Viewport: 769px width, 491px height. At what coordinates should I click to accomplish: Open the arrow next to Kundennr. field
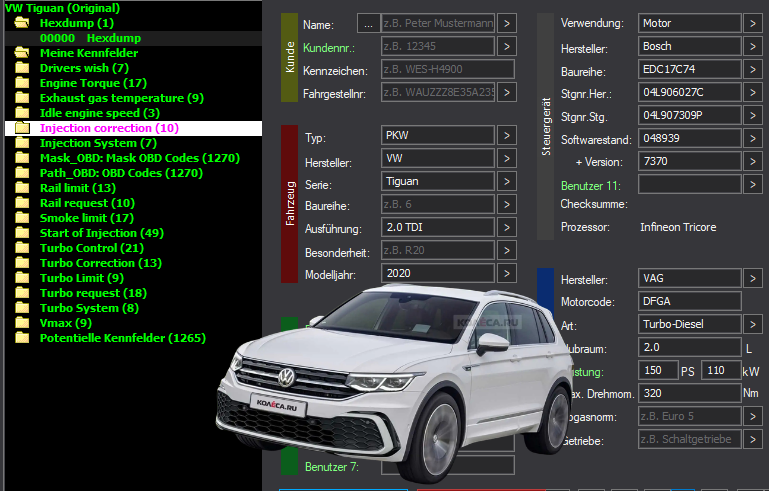507,46
